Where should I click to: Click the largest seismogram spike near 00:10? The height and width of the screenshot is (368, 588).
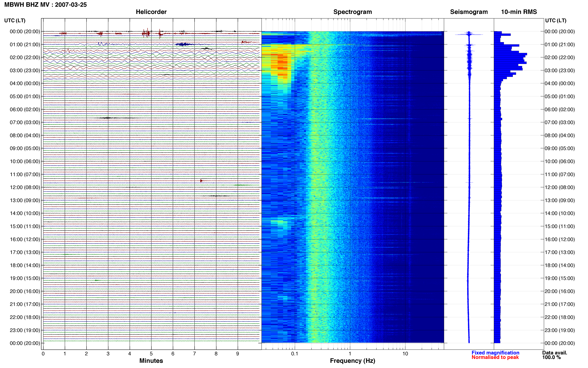coord(469,35)
